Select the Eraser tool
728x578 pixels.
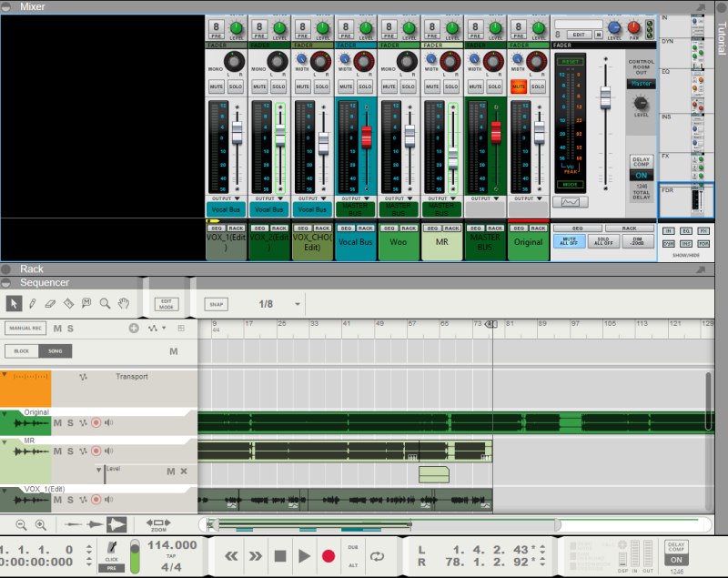pyautogui.click(x=50, y=304)
